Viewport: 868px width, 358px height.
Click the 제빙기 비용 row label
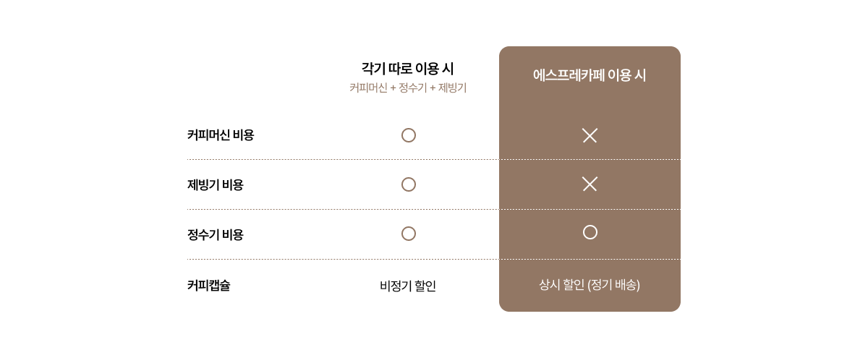pos(216,184)
